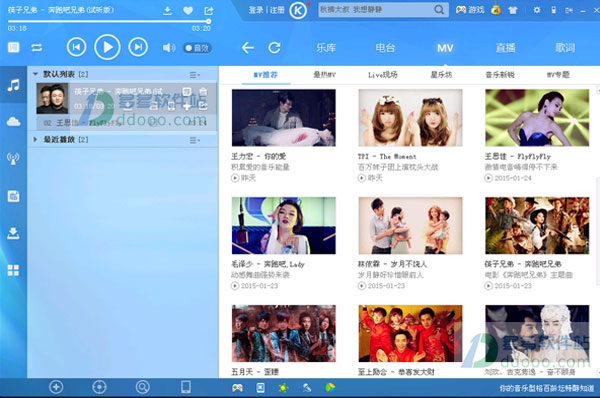Select the 音乐新锐 sub-tab

point(500,75)
